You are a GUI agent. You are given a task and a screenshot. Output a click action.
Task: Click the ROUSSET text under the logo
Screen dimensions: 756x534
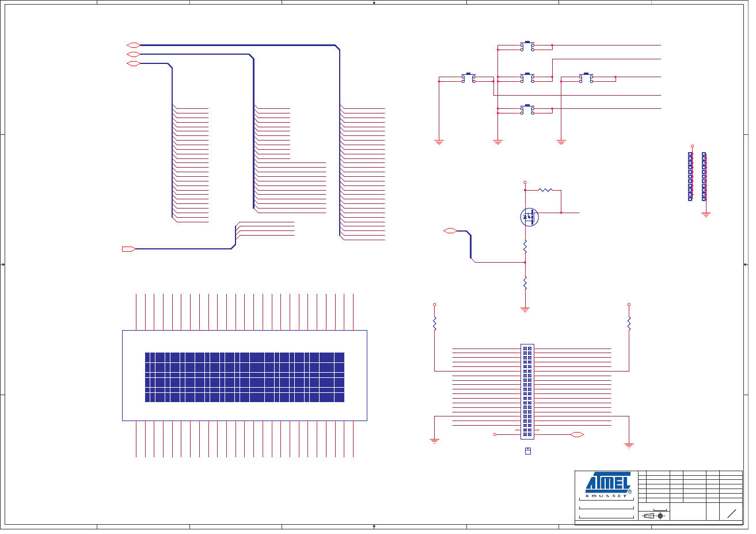click(x=606, y=496)
